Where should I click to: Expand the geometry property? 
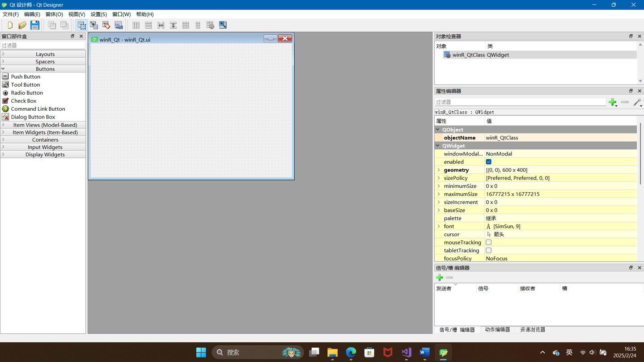(x=438, y=170)
